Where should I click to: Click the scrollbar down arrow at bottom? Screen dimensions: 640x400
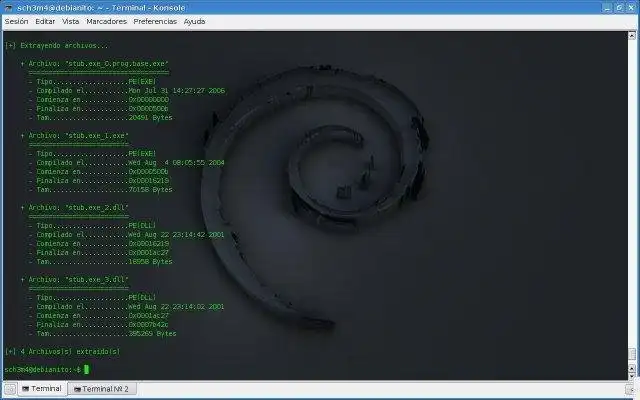coord(632,376)
